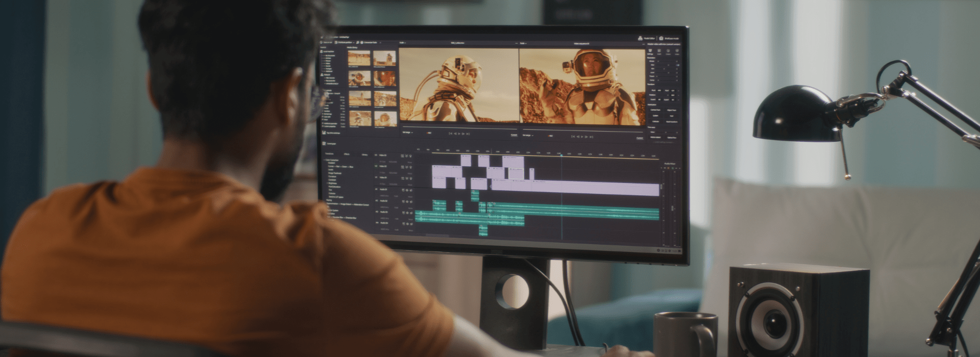Click the Calibrate button in Stabilization
Screen dimensions: 980x357
point(655,122)
